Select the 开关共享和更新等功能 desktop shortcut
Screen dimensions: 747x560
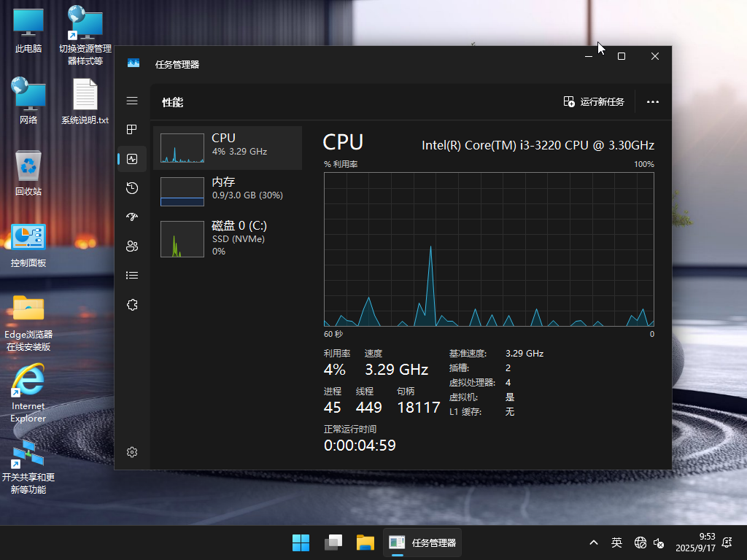point(28,467)
